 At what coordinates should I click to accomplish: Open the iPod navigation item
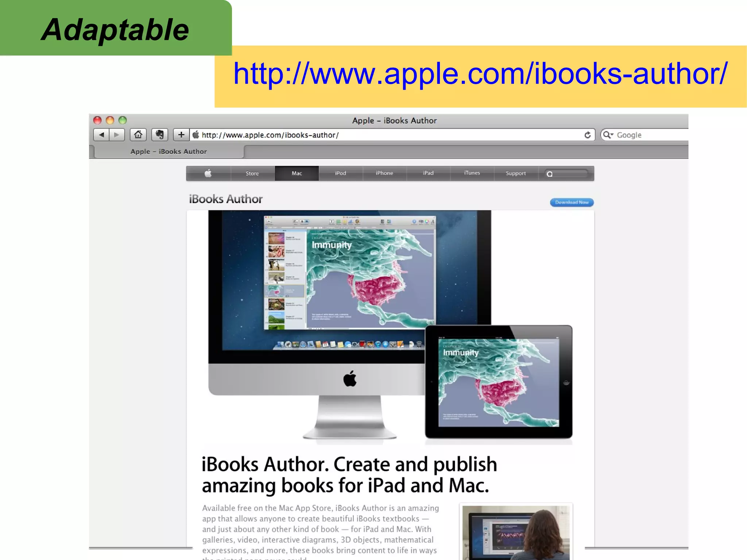(341, 173)
